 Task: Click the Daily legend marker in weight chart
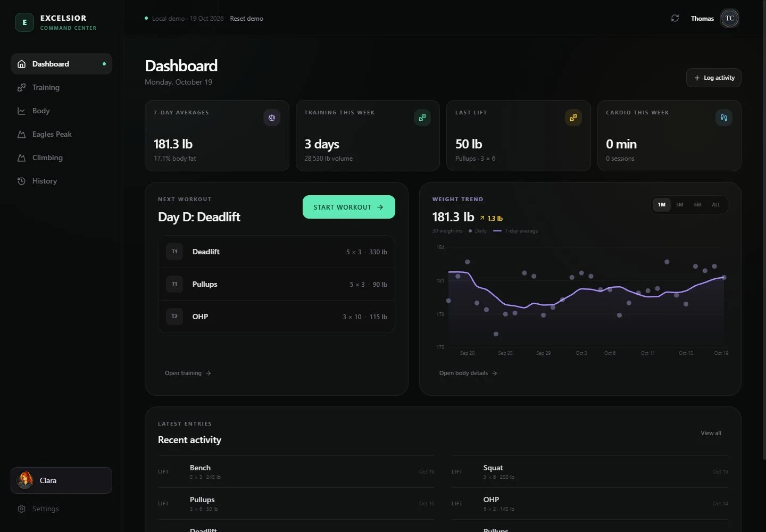coord(470,231)
